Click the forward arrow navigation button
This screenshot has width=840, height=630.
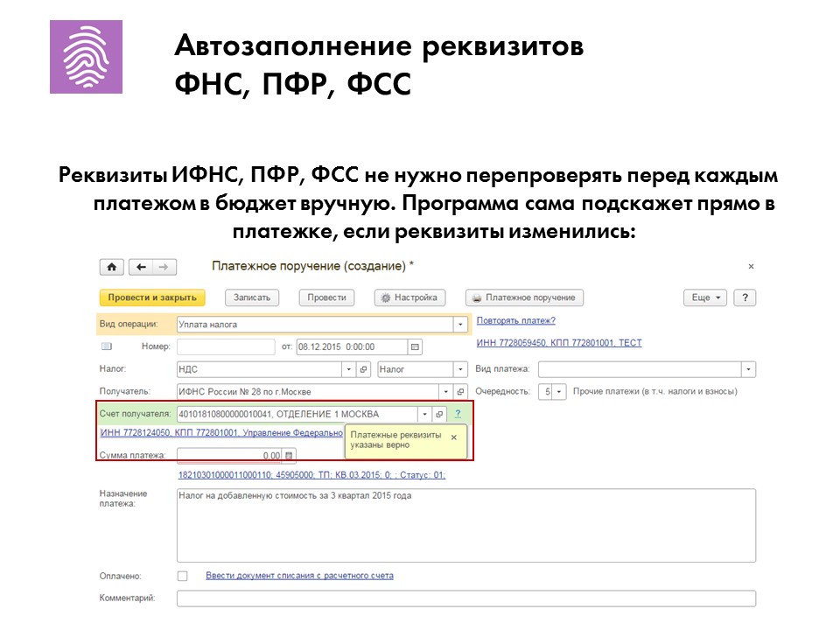[x=164, y=267]
